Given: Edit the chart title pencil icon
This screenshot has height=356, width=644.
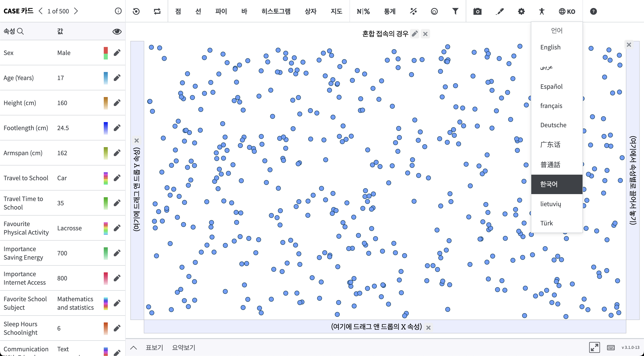Looking at the screenshot, I should [x=415, y=34].
